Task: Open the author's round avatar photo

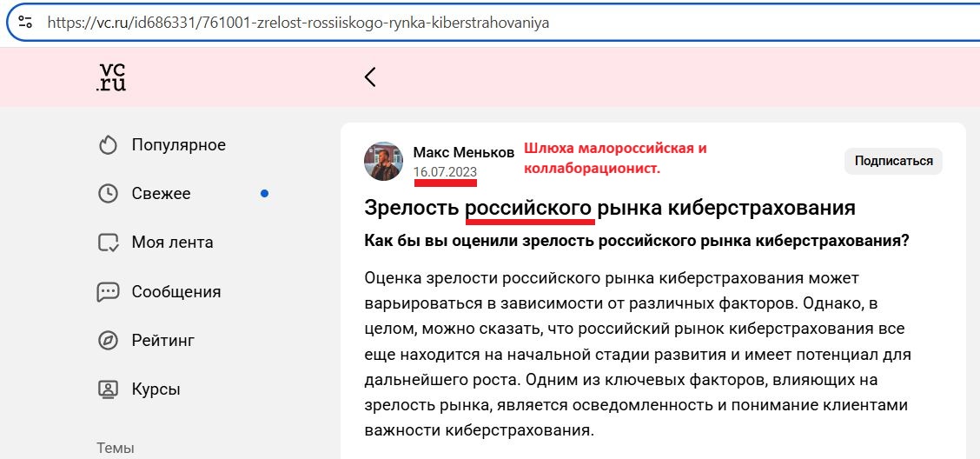Action: click(x=383, y=161)
